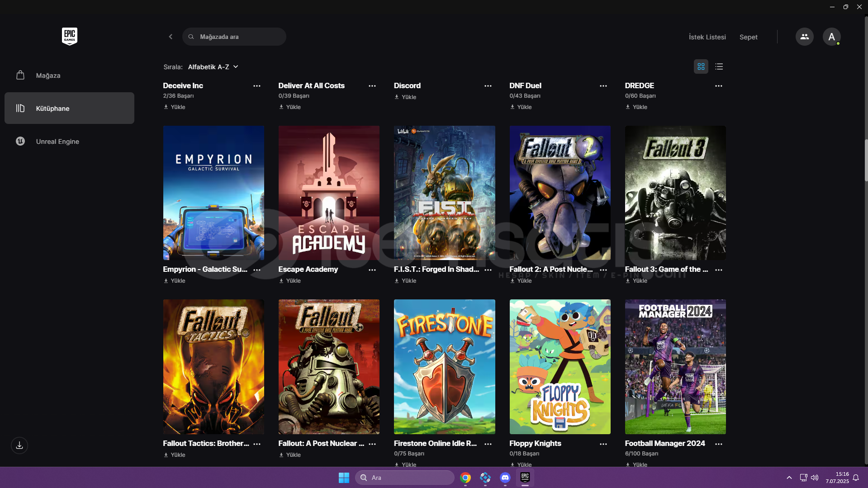Open the Fallout 2 cover art
This screenshot has height=488, width=868.
pyautogui.click(x=560, y=193)
